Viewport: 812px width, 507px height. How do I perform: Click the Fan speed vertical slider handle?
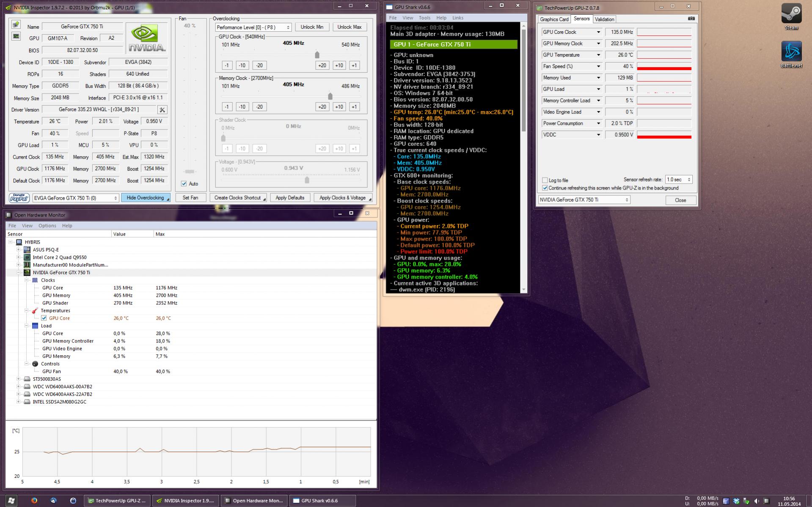(x=190, y=171)
